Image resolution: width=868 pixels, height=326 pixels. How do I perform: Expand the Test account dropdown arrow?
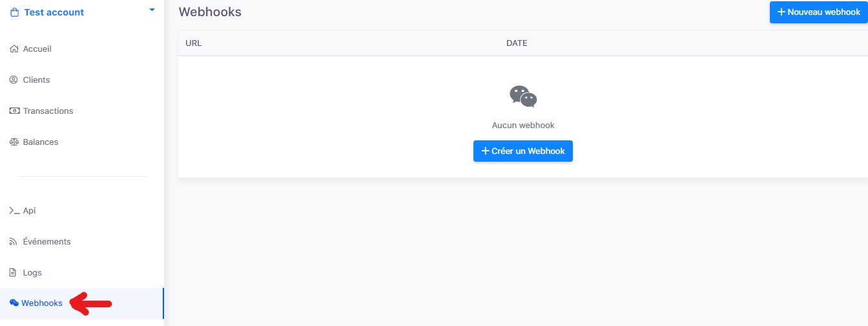[x=152, y=10]
